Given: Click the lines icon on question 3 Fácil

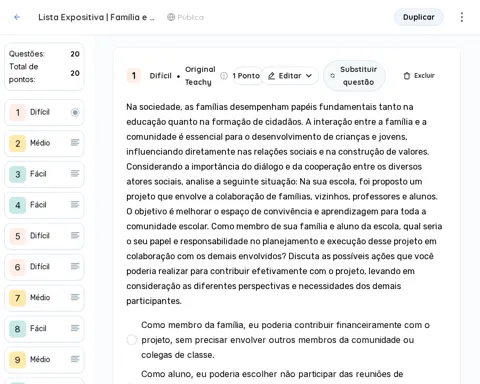Looking at the screenshot, I should [75, 174].
